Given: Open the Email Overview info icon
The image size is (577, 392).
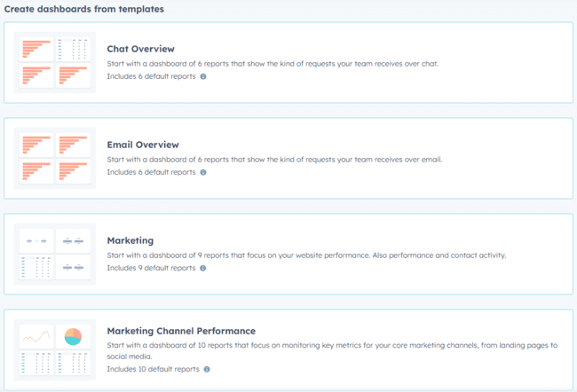Looking at the screenshot, I should tap(203, 172).
